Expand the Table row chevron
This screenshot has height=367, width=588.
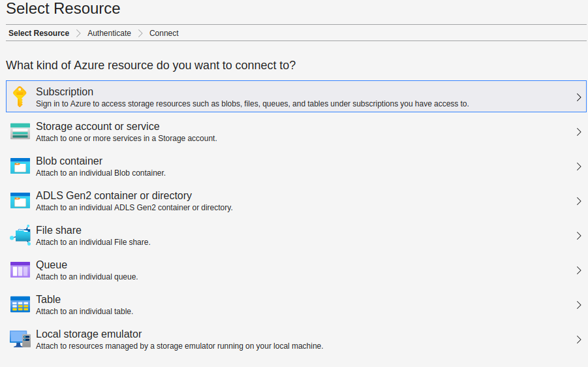click(x=579, y=305)
